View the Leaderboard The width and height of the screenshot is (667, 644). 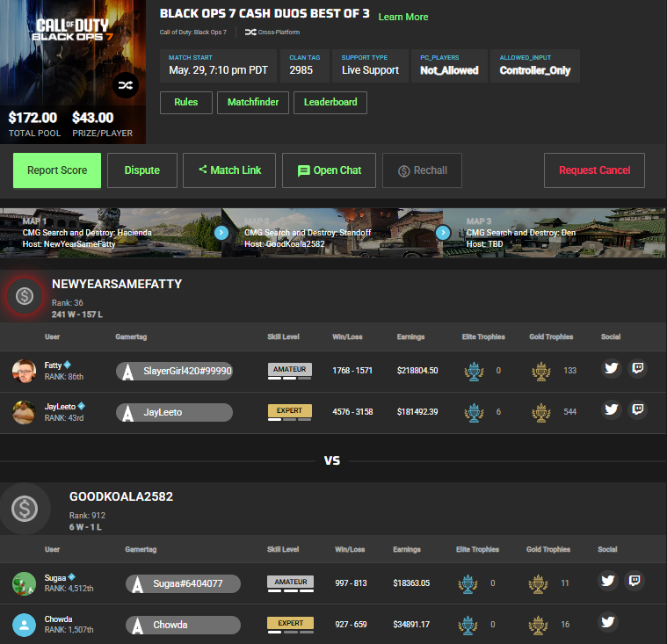point(330,103)
